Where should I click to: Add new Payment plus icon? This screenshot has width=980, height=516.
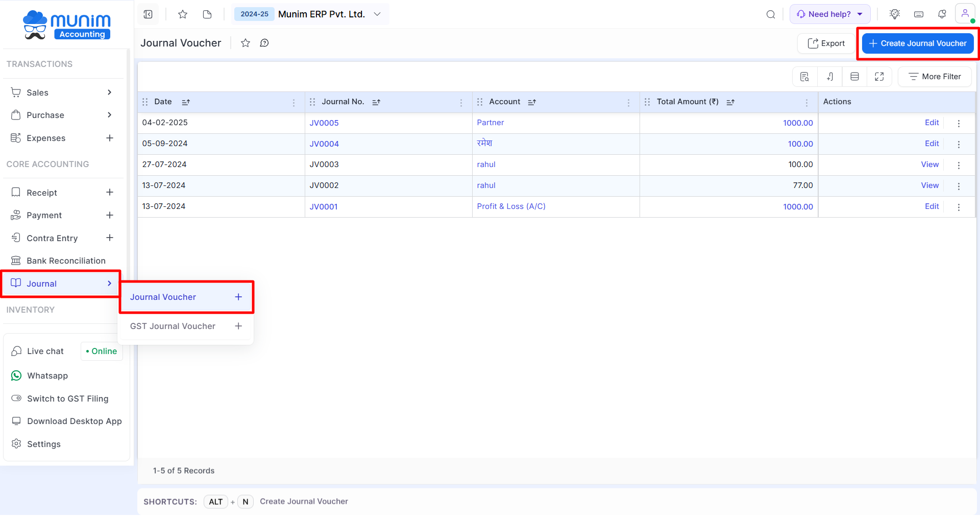click(110, 215)
